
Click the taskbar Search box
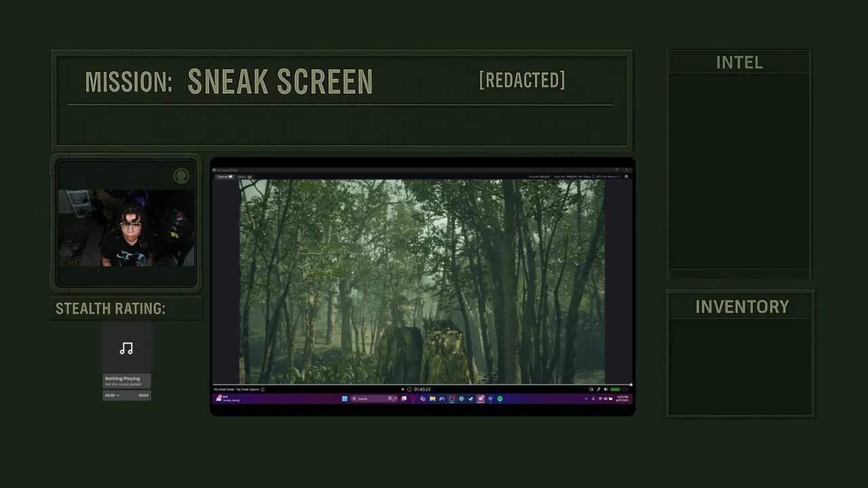point(374,399)
